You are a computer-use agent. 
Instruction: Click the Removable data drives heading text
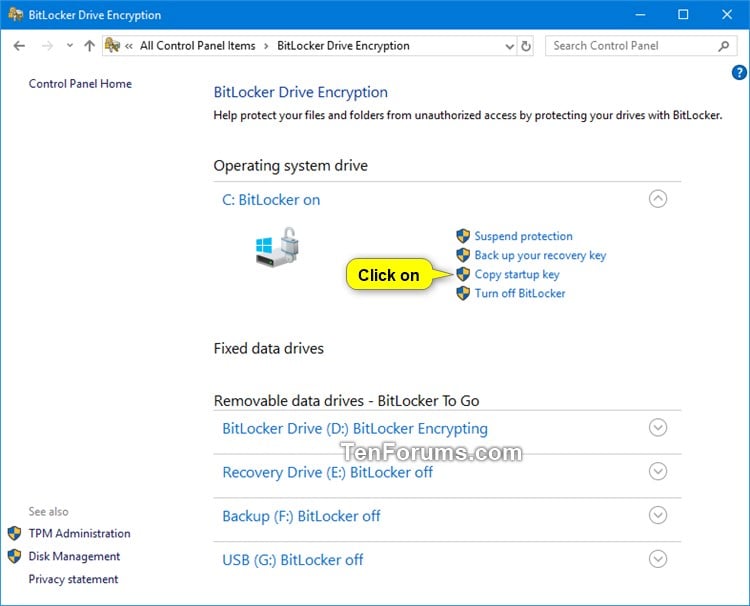coord(346,401)
